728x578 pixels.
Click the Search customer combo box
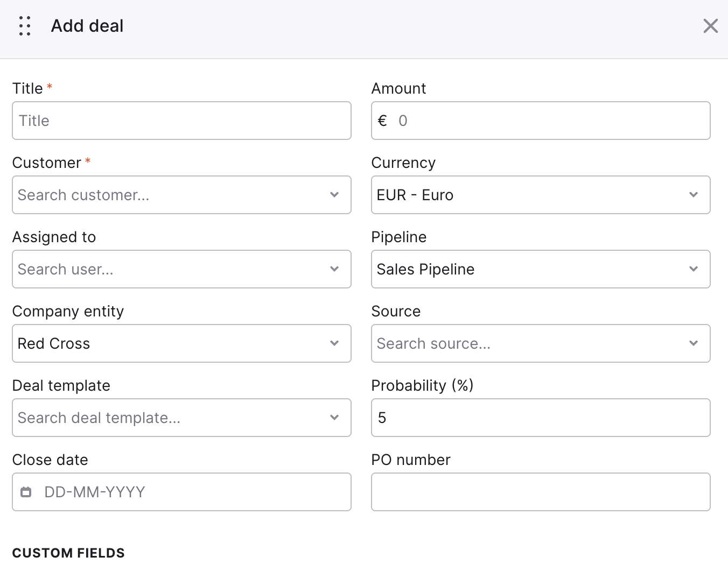[181, 195]
